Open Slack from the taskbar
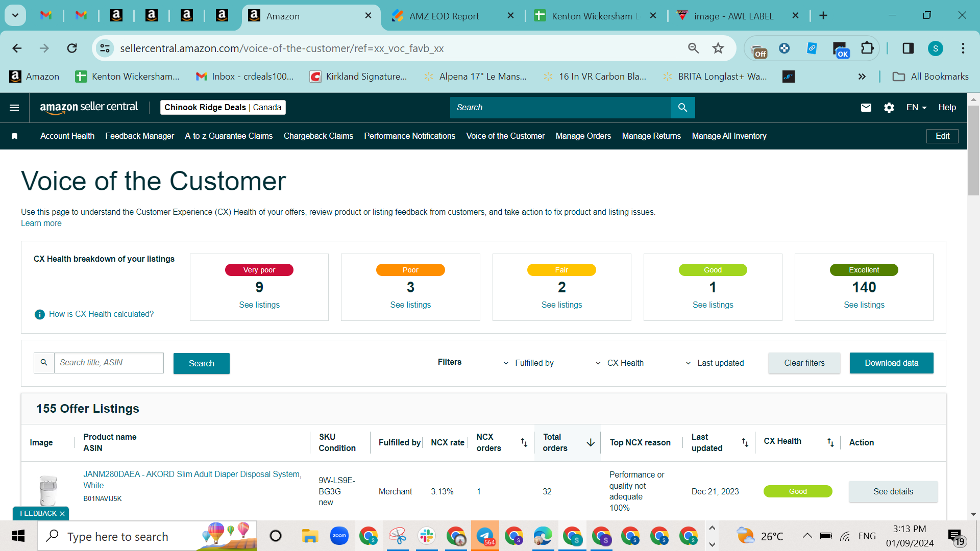This screenshot has height=551, width=980. coord(426,536)
